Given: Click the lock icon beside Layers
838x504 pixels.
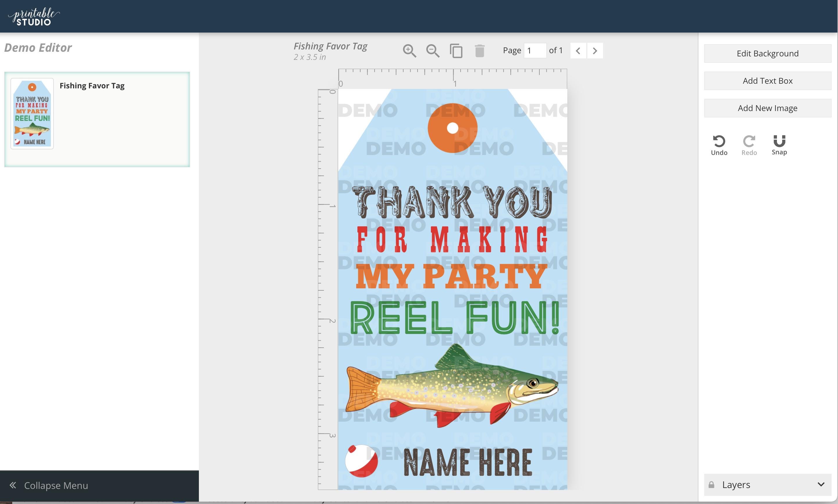Looking at the screenshot, I should [711, 485].
